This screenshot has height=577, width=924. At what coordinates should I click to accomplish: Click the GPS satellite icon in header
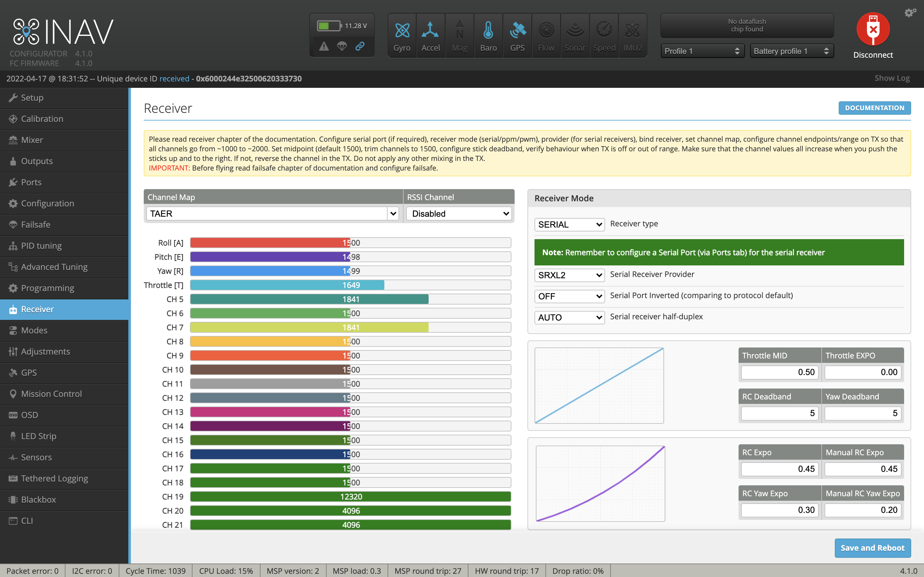tap(518, 30)
